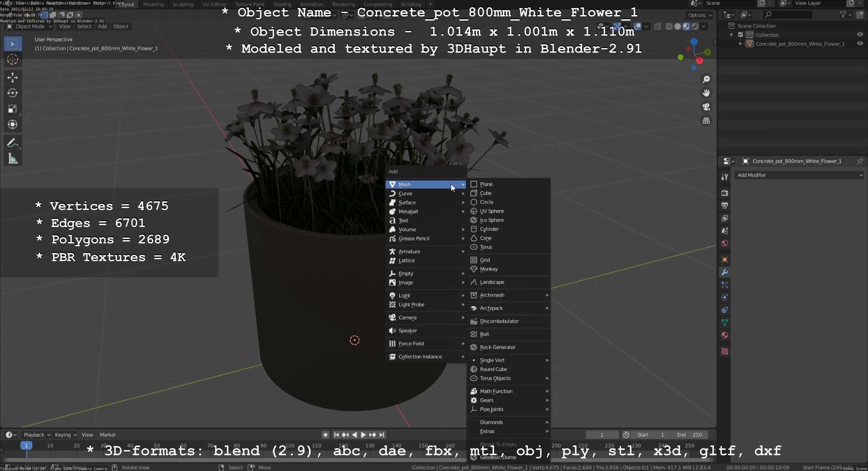
Task: Open the Output properties tab
Action: pyautogui.click(x=725, y=206)
